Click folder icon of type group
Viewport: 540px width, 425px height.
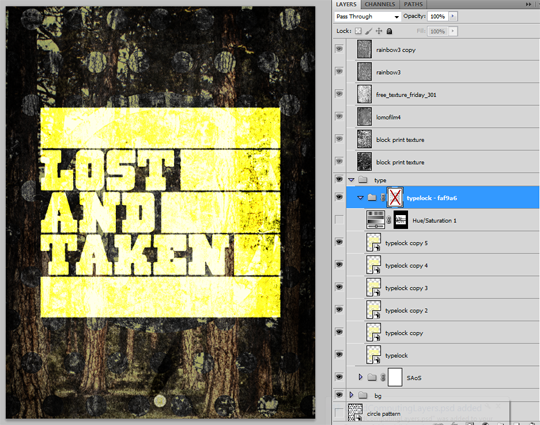(363, 180)
